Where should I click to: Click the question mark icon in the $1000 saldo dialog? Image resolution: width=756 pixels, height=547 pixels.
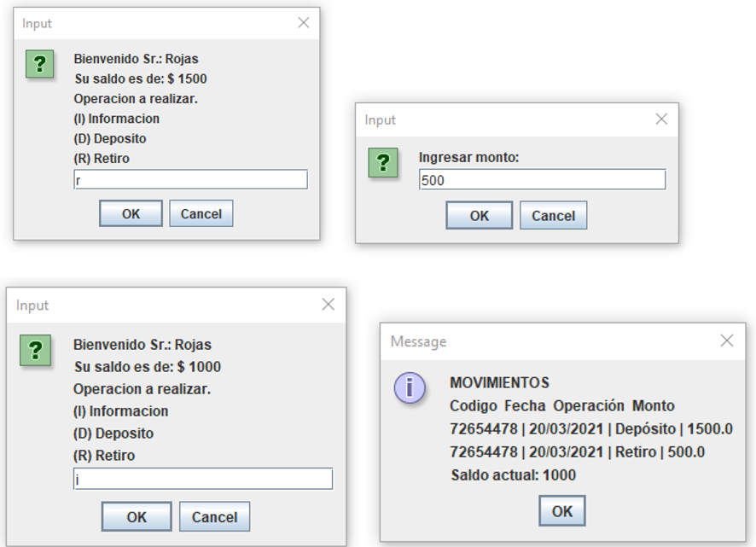[x=35, y=350]
